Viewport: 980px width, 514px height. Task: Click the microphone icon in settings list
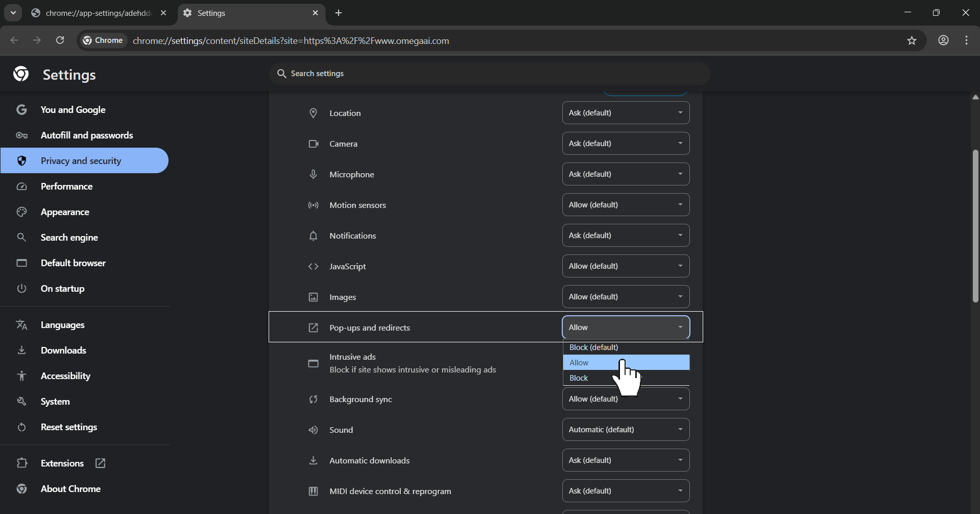pos(313,174)
